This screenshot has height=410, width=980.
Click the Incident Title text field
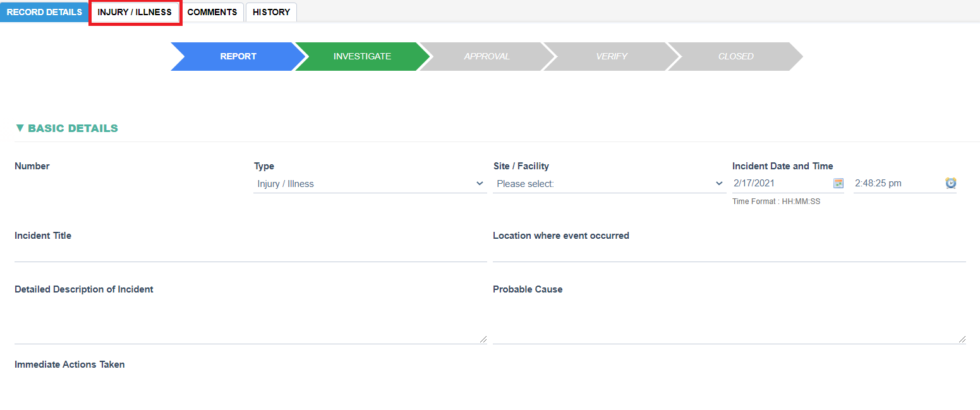tap(250, 253)
